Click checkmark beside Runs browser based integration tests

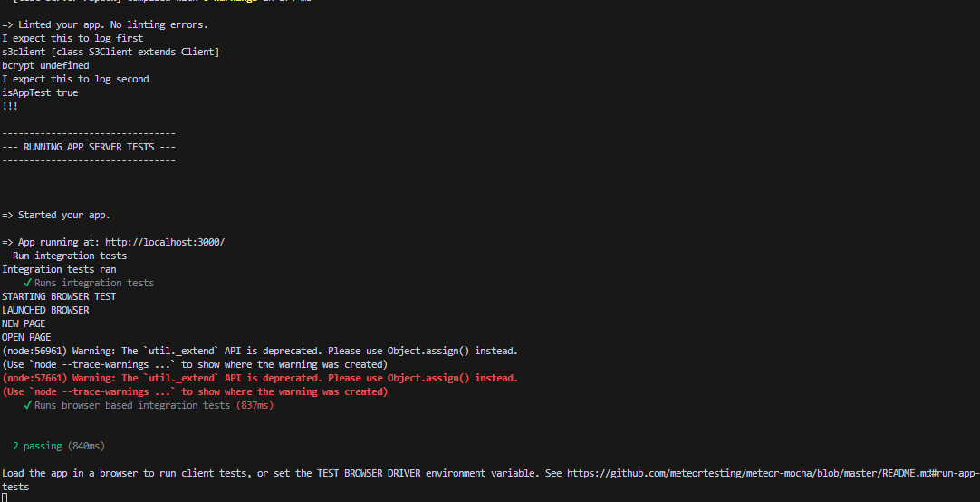pyautogui.click(x=27, y=405)
